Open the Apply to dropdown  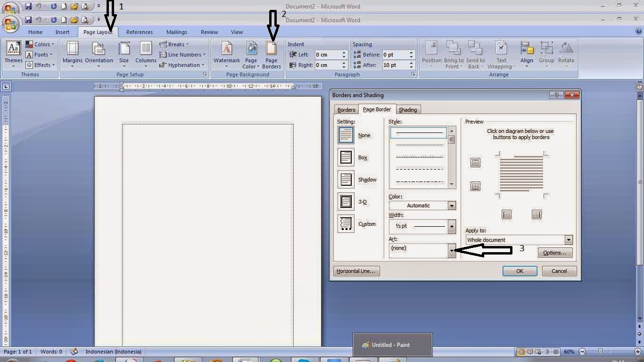(x=568, y=239)
